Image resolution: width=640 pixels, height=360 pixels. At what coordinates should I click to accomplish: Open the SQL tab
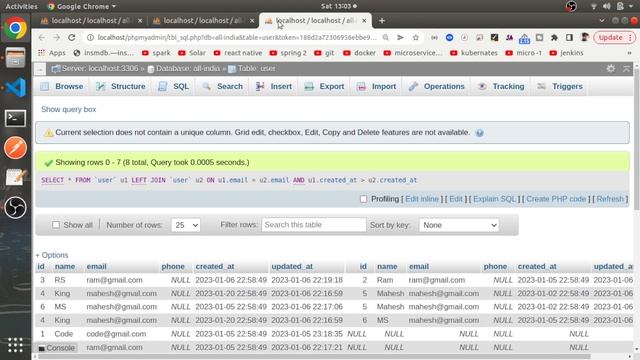(174, 87)
